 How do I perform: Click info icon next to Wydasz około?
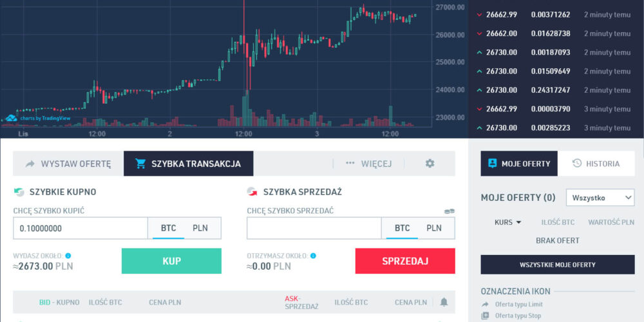[x=68, y=256]
